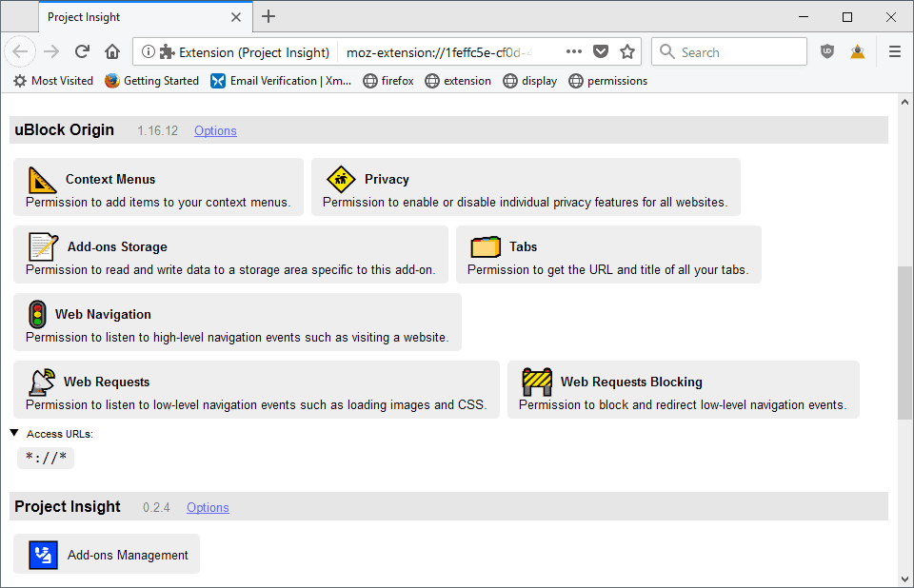This screenshot has height=588, width=914.
Task: Select the Project Insight tab
Action: [x=146, y=17]
